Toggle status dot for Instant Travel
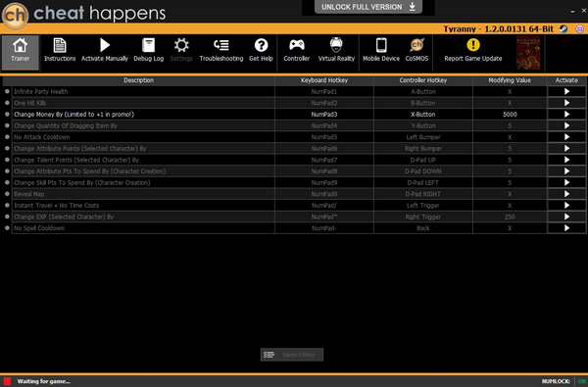This screenshot has height=387, width=588. [7, 205]
